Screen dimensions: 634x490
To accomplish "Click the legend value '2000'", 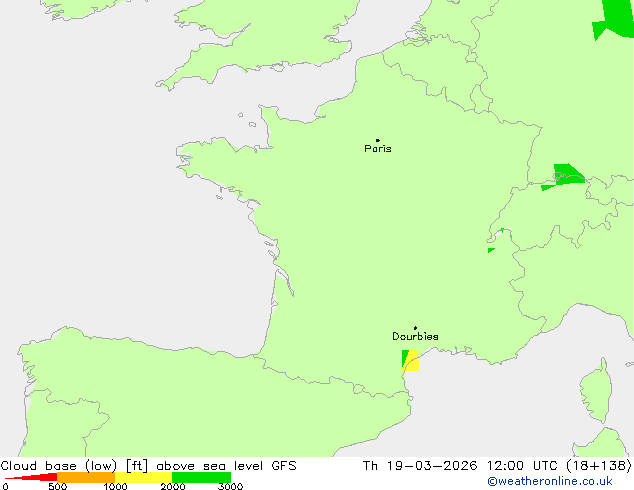I will 173,486.
